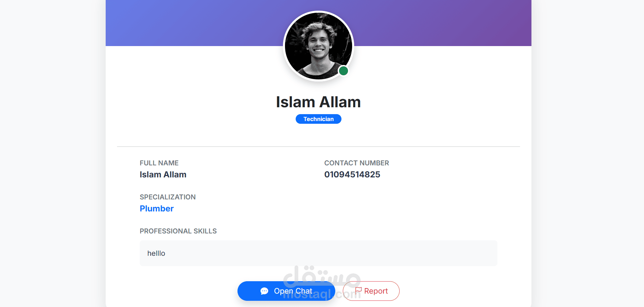The height and width of the screenshot is (307, 644).
Task: Click the contact number 01094514825
Action: tap(352, 175)
